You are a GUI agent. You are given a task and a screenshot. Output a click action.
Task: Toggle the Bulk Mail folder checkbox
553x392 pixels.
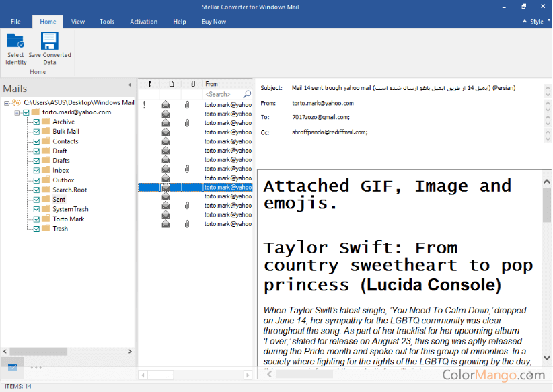tap(36, 132)
